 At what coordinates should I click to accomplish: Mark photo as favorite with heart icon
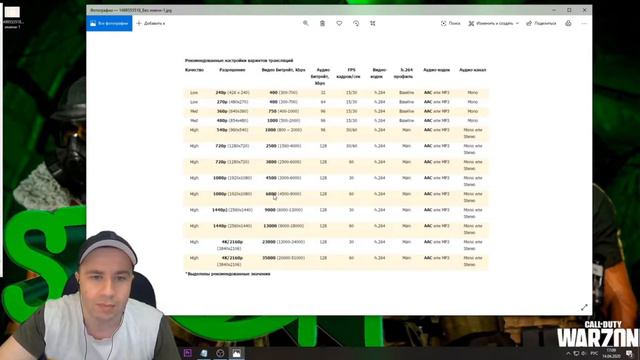click(x=339, y=23)
